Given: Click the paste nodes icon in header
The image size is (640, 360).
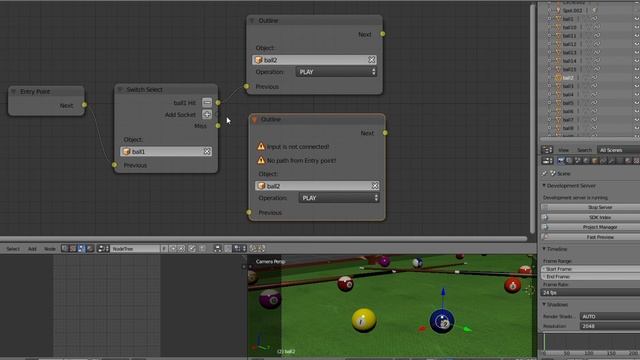Looking at the screenshot, I should click(x=261, y=249).
